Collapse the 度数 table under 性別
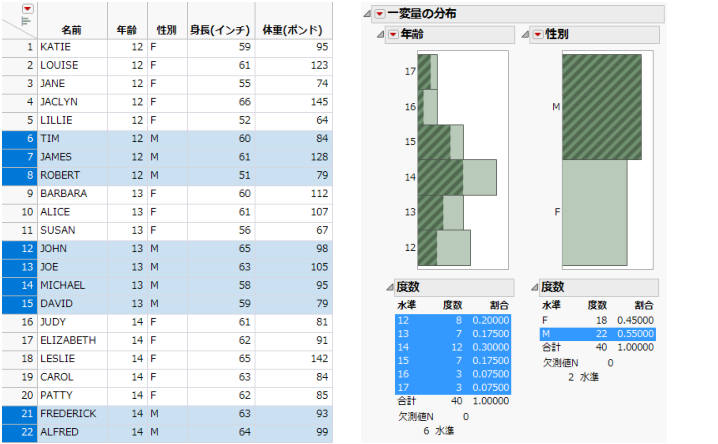Image resolution: width=718 pixels, height=444 pixels. coord(534,287)
